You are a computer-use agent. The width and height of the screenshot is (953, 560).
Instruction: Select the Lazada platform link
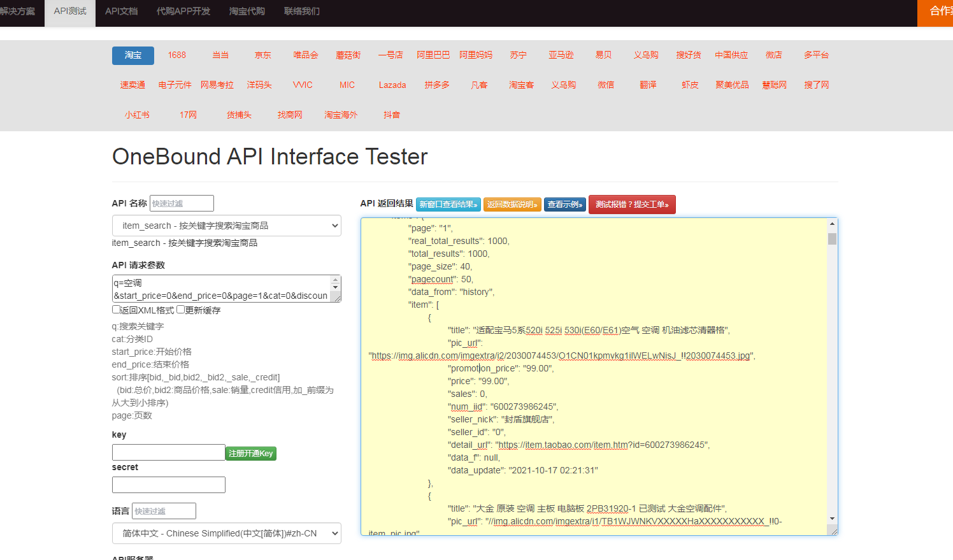point(392,85)
